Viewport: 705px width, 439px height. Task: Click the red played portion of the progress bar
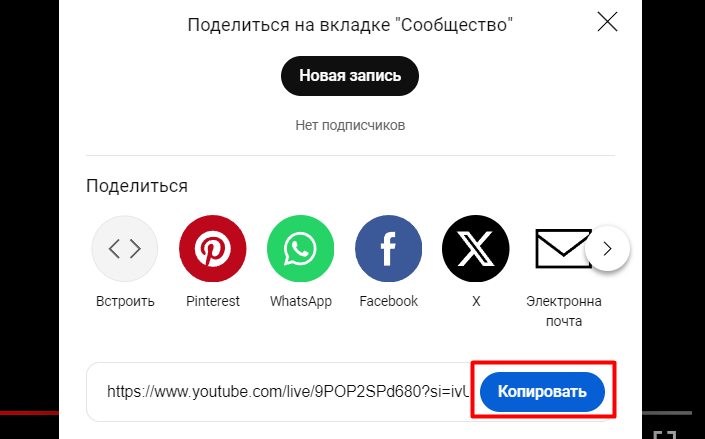[x=29, y=412]
